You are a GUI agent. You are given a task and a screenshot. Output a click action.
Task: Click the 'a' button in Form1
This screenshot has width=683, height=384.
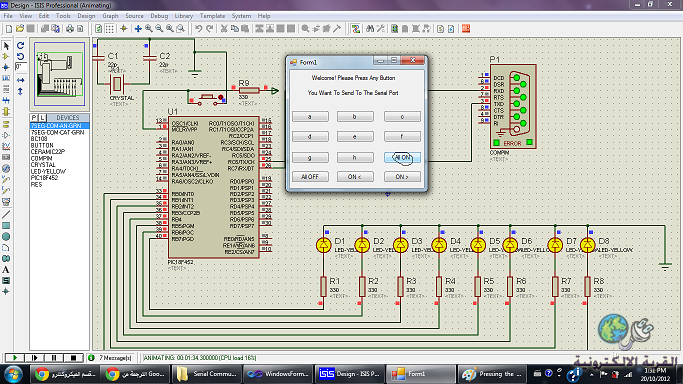point(310,117)
